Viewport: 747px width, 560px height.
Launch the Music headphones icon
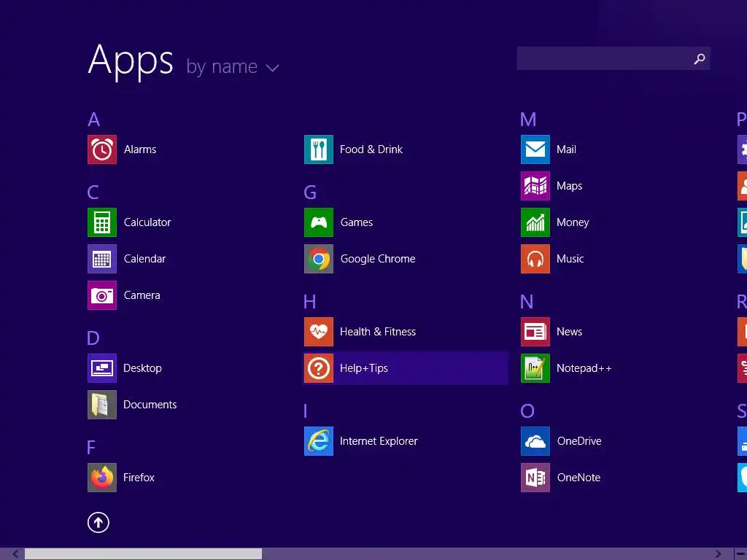pos(535,259)
